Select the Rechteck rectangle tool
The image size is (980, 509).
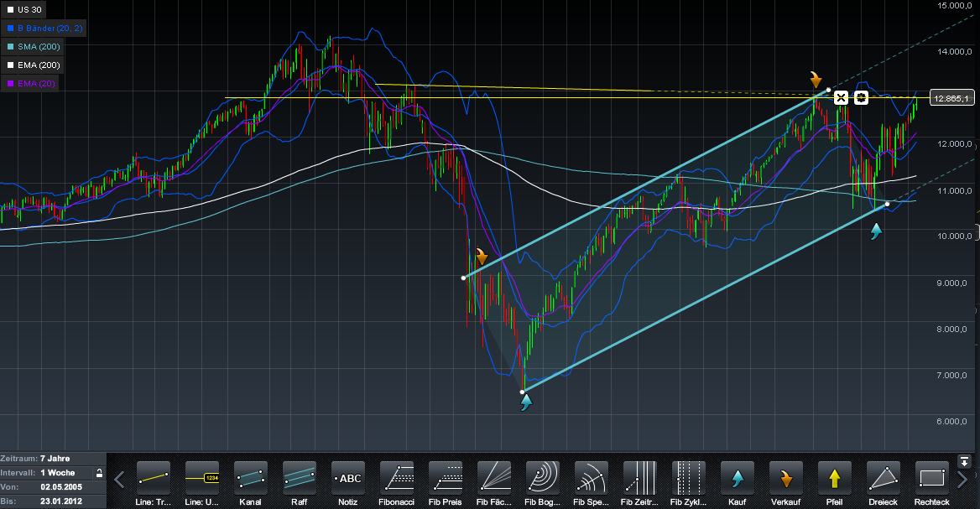point(932,479)
